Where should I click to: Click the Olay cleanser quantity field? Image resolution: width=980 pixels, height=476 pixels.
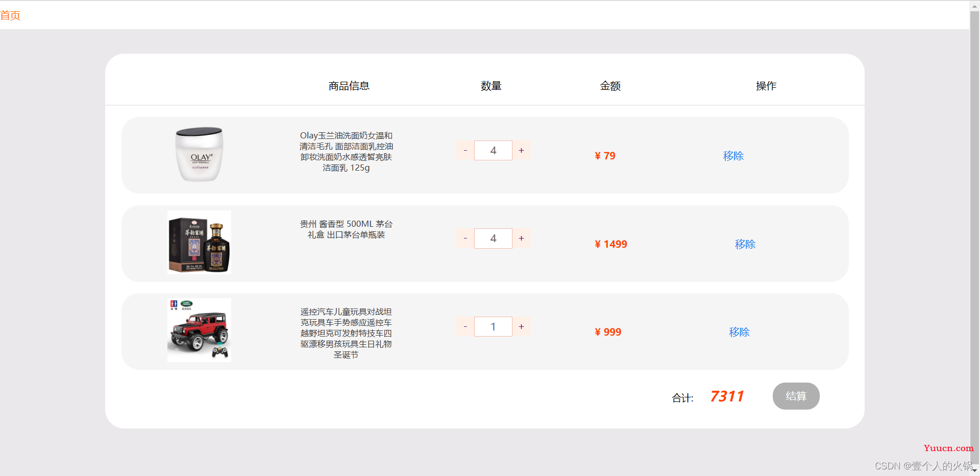[493, 151]
